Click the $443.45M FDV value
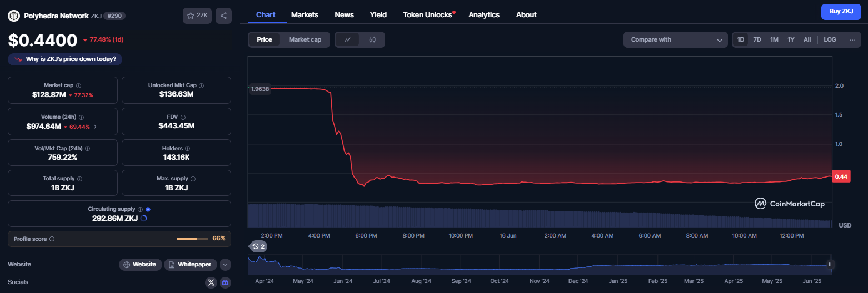This screenshot has height=293, width=868. point(176,126)
